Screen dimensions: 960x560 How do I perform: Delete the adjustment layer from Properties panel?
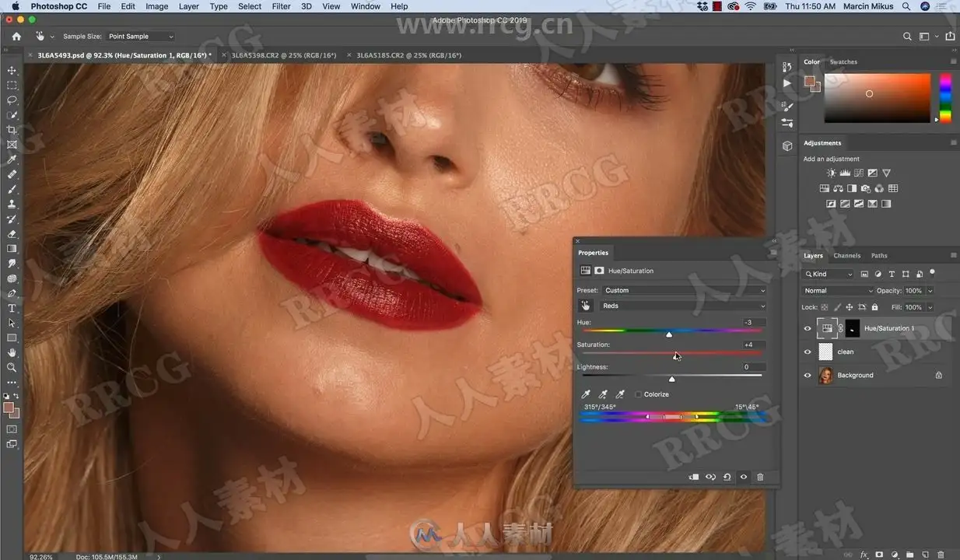pos(760,477)
